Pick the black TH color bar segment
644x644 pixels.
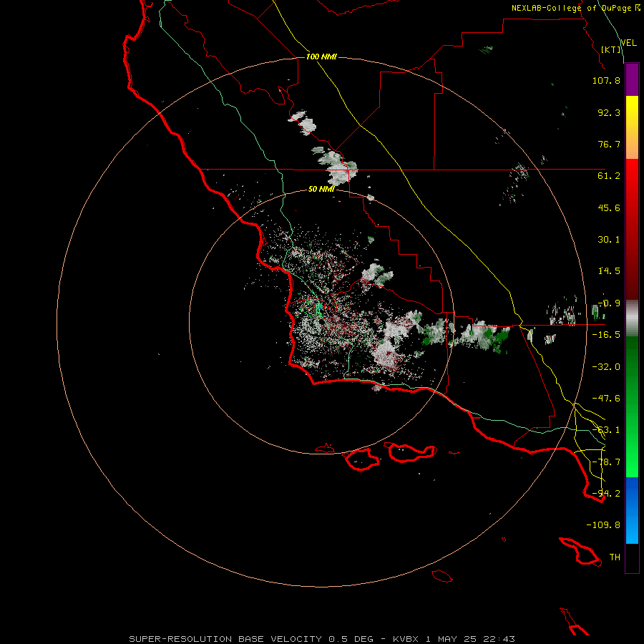click(x=632, y=557)
